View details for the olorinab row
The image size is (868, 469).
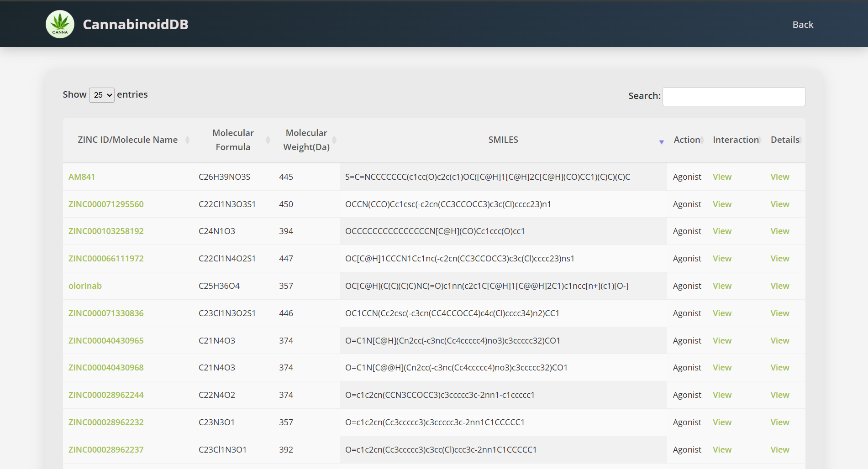(x=779, y=286)
